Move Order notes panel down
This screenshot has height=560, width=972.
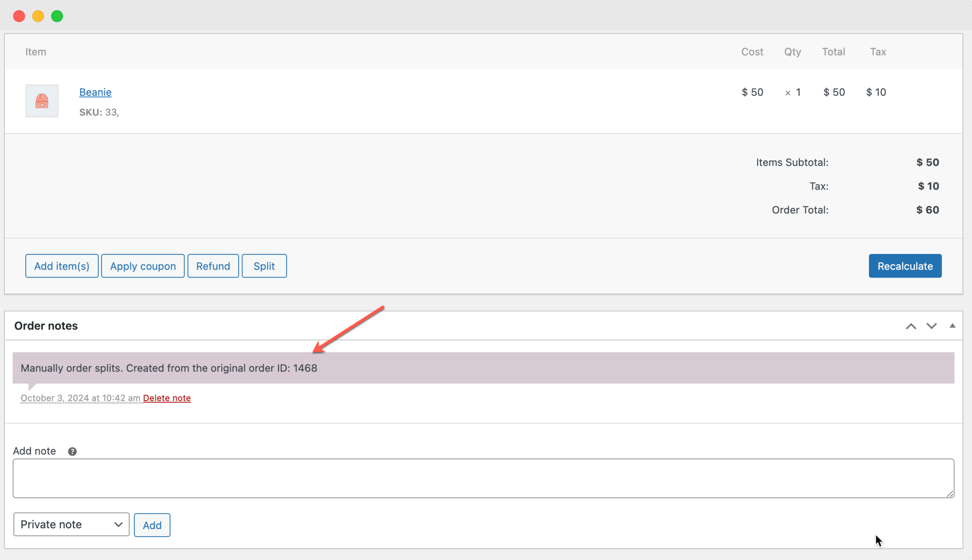[x=931, y=326]
